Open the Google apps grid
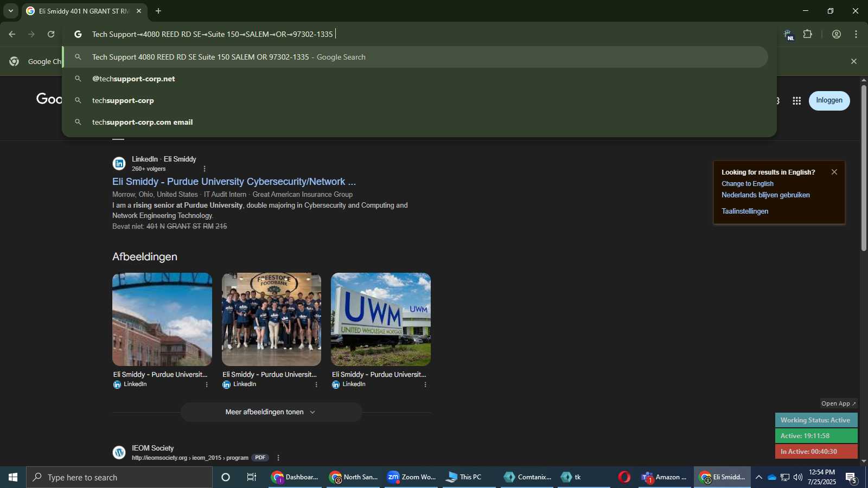 [796, 101]
